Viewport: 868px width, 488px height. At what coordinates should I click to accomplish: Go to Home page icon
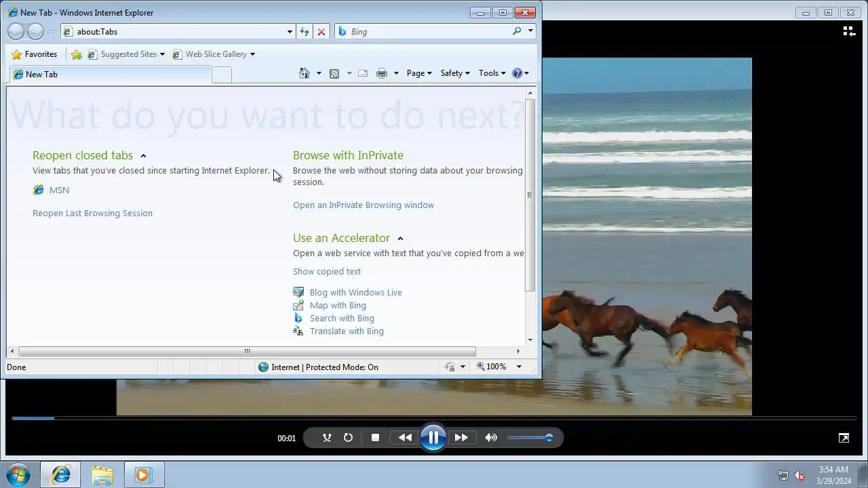tap(304, 73)
